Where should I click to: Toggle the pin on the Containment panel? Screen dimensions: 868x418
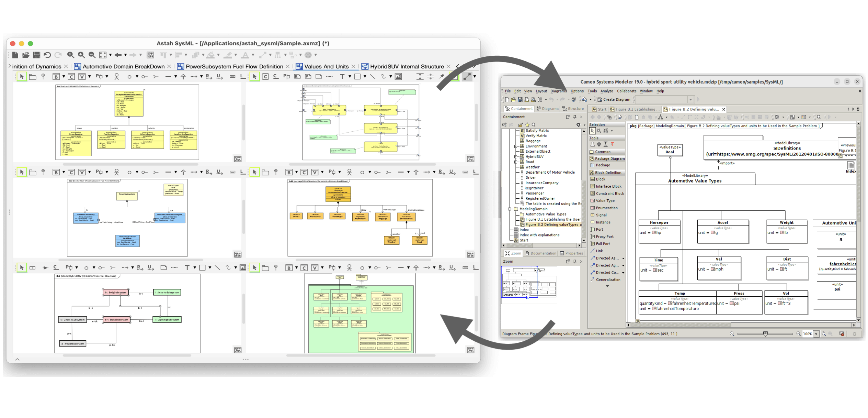point(574,117)
